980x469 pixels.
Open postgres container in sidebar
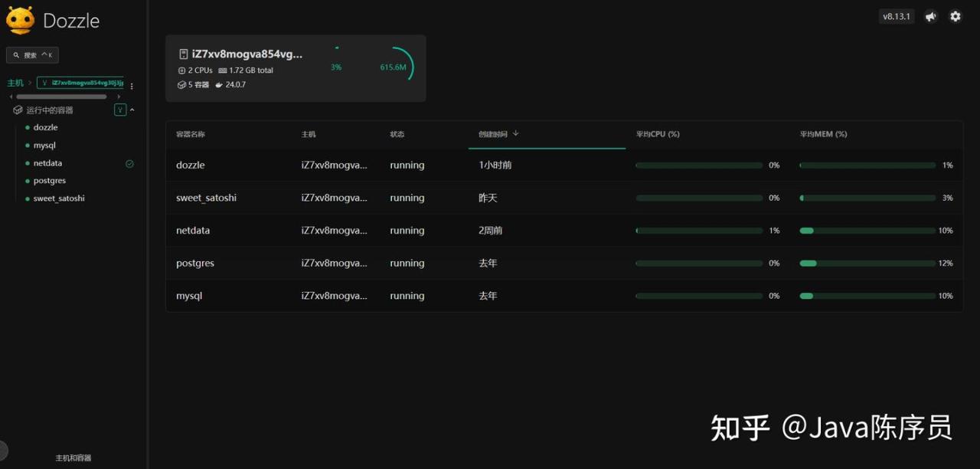50,181
